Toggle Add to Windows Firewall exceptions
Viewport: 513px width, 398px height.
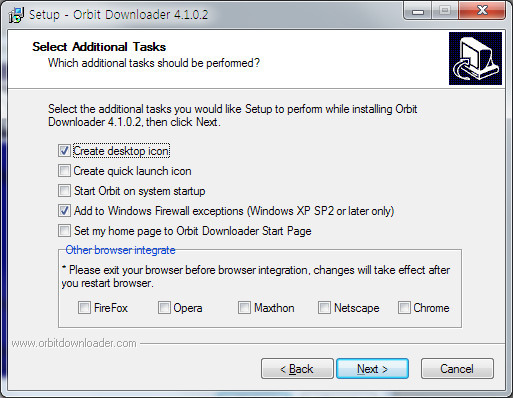pyautogui.click(x=64, y=211)
